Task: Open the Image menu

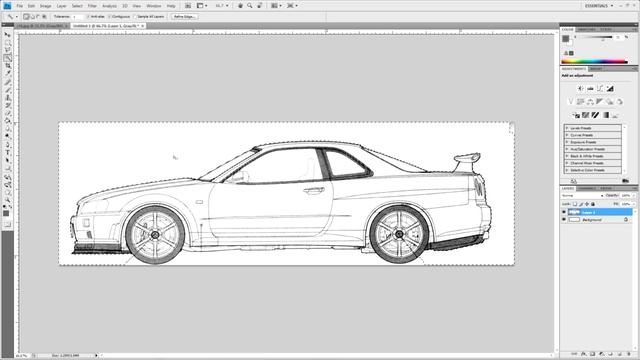Action: coord(45,6)
